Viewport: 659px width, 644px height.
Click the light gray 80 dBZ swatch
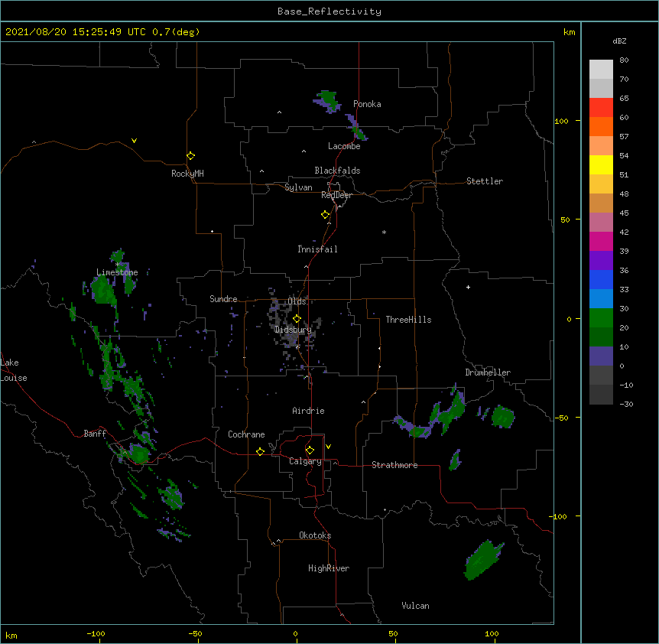(x=601, y=69)
